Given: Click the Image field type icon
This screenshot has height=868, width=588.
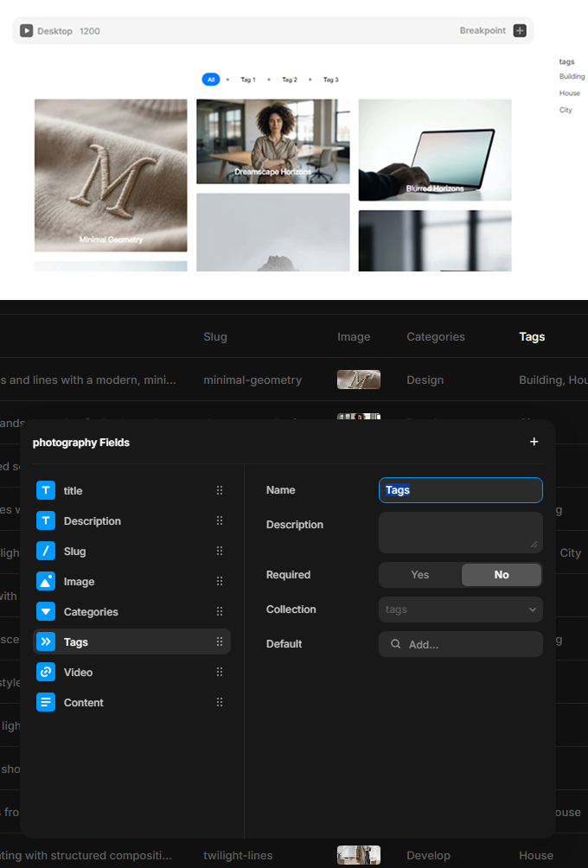Looking at the screenshot, I should coord(46,582).
